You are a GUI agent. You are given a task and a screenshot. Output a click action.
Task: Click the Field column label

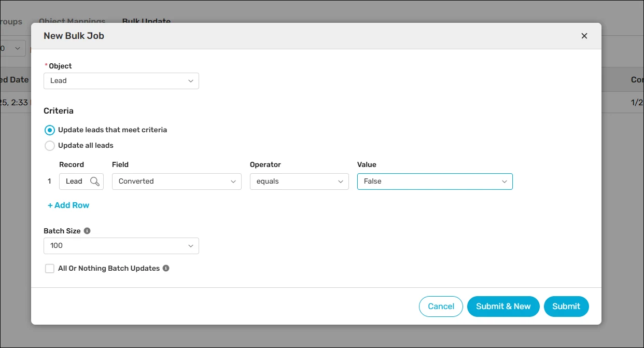click(x=120, y=164)
